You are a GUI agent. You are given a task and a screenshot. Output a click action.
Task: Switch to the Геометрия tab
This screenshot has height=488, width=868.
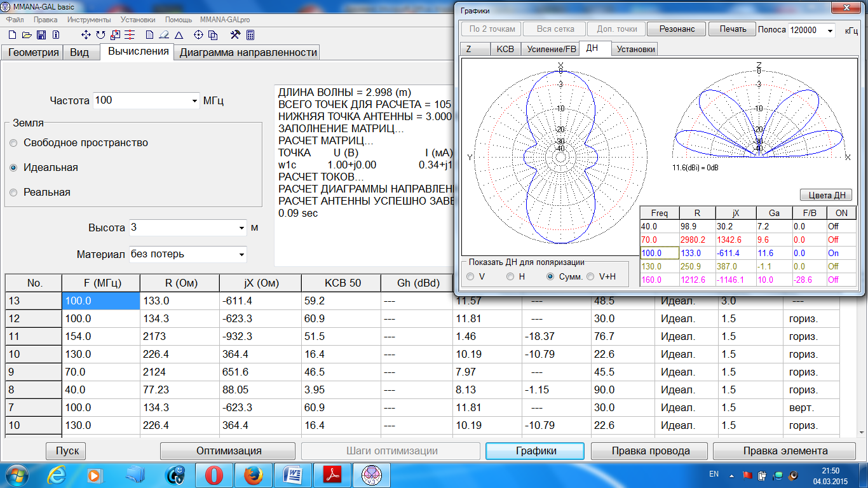[x=33, y=53]
